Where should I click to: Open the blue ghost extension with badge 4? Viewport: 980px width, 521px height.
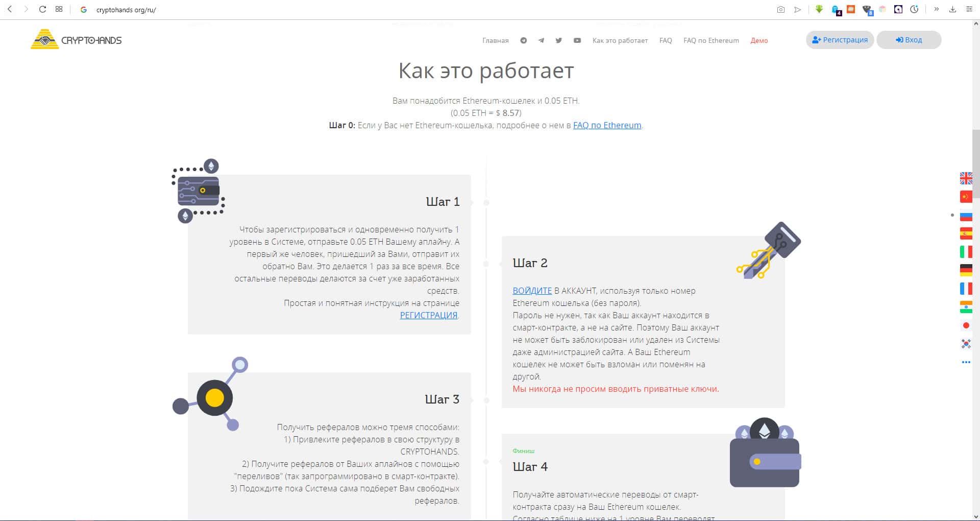(x=836, y=10)
